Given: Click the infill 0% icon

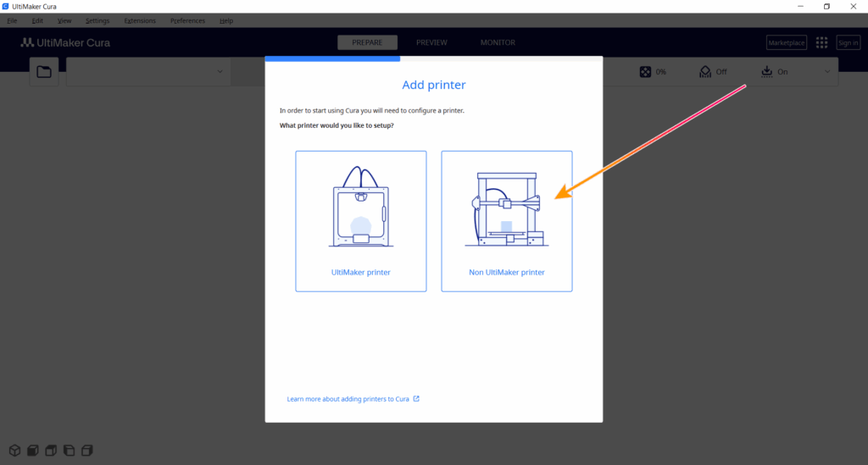Looking at the screenshot, I should pyautogui.click(x=645, y=72).
